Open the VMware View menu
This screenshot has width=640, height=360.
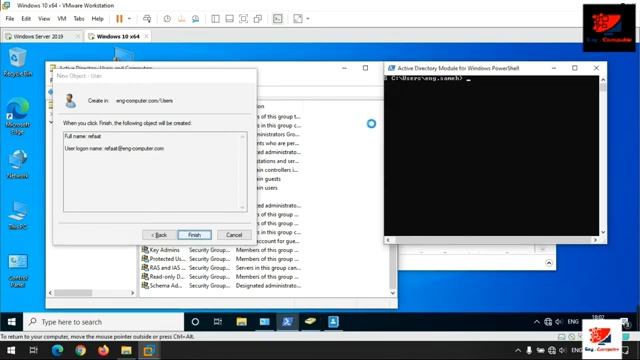coord(44,19)
